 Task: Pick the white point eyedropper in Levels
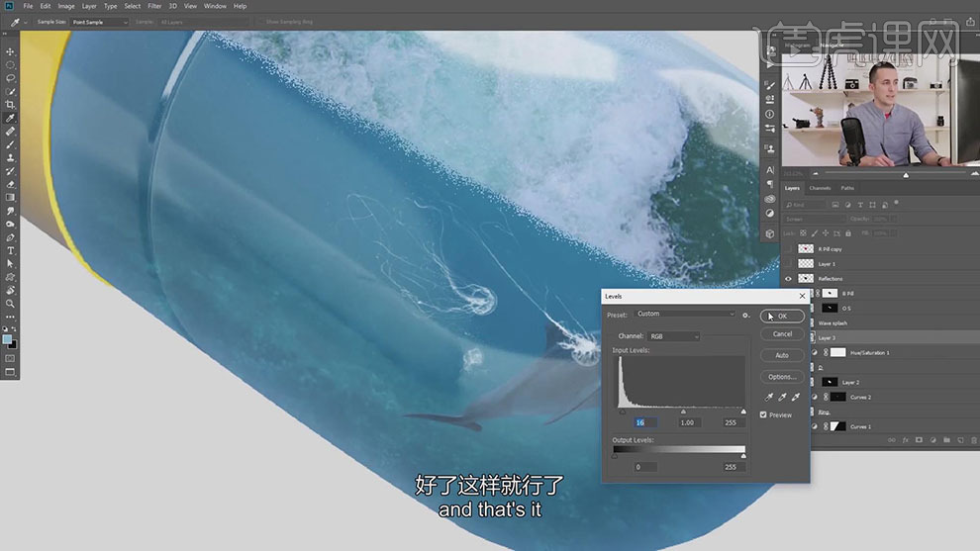[795, 397]
